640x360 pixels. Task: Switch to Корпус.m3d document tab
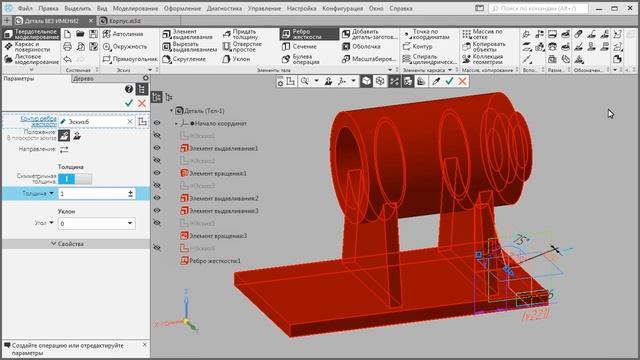tap(124, 20)
